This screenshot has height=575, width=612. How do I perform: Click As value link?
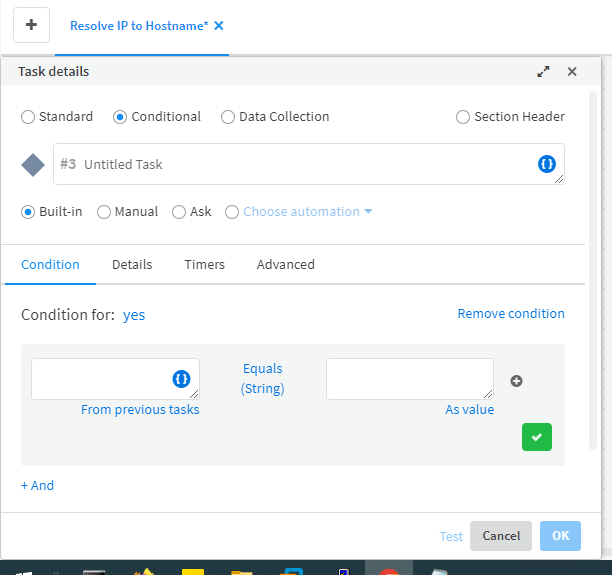470,409
